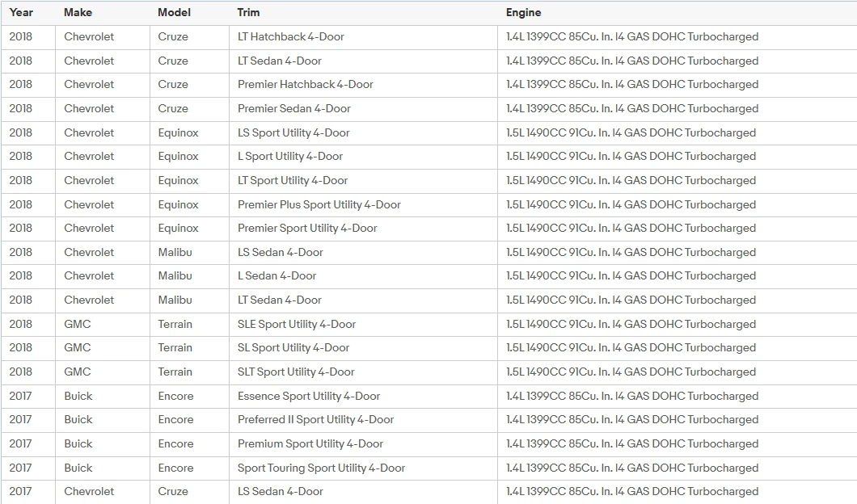This screenshot has width=857, height=504.
Task: Click 'Buick' in the Premium Sport Utility row
Action: click(78, 444)
